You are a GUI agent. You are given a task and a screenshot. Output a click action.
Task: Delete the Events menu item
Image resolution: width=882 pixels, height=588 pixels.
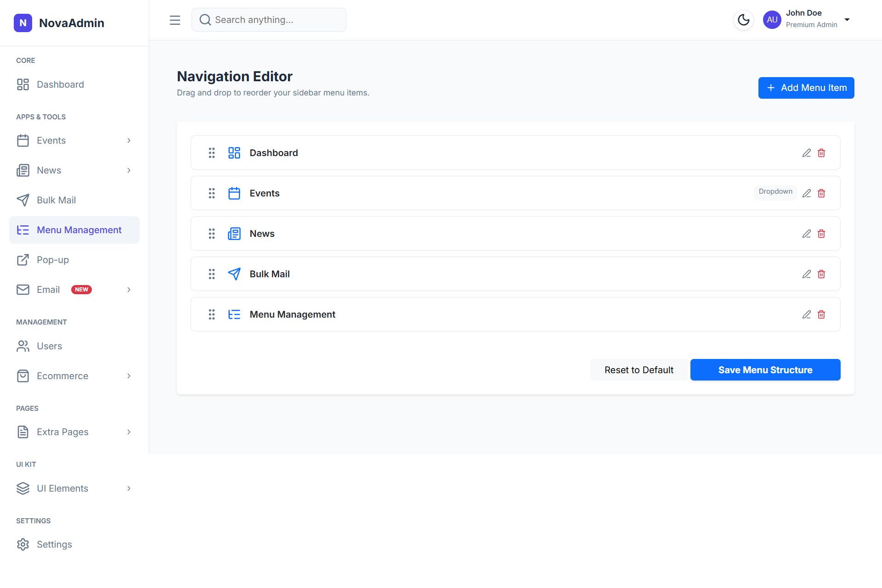821,193
